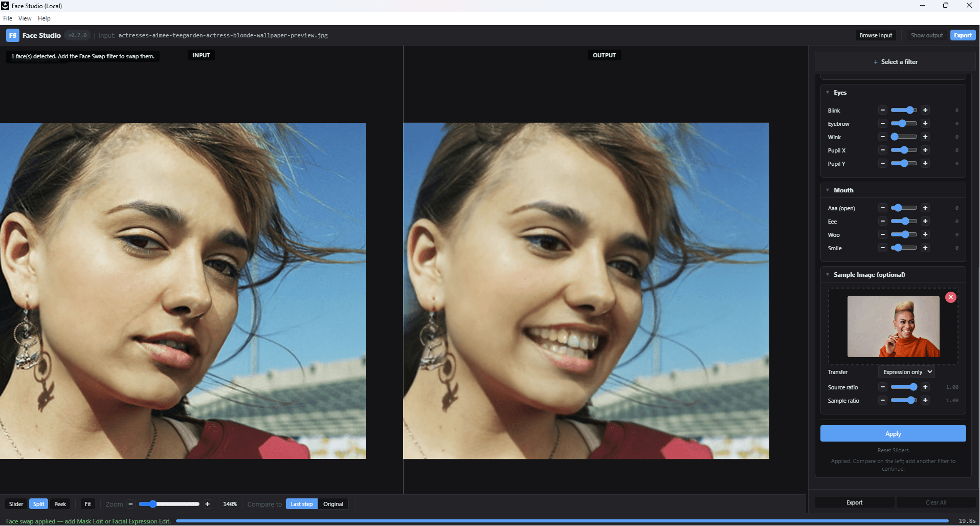
Task: Collapse the Sample Image (optional) section
Action: coord(828,275)
